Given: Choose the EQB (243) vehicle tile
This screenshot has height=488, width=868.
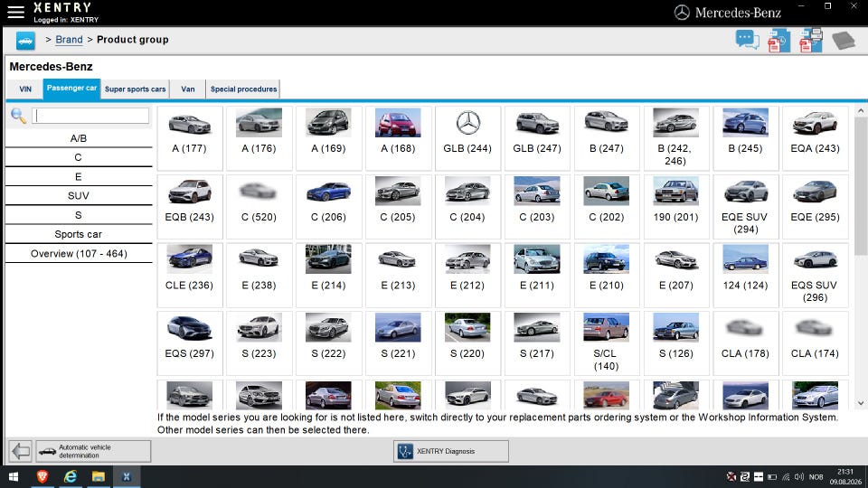Looking at the screenshot, I should tap(190, 207).
